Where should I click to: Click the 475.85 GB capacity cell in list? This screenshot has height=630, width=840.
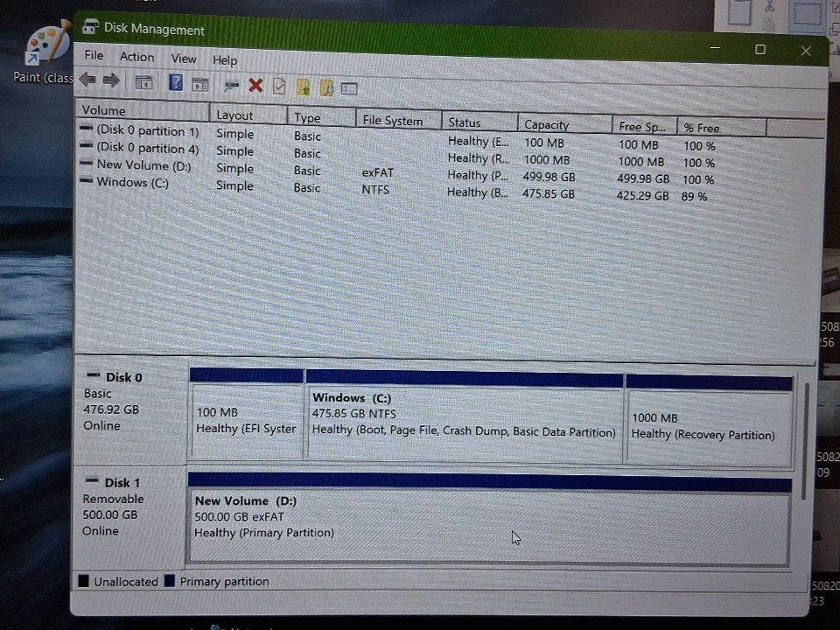(549, 193)
